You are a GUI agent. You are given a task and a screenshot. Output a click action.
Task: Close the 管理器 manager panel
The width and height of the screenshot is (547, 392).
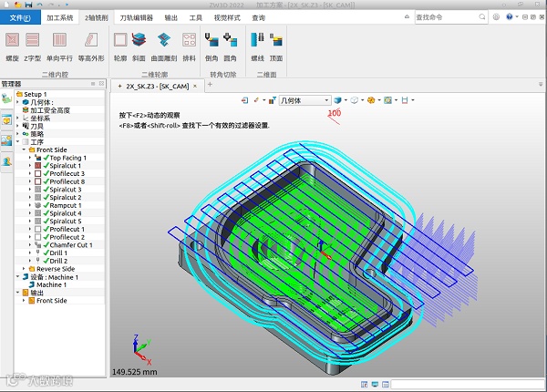click(x=101, y=84)
